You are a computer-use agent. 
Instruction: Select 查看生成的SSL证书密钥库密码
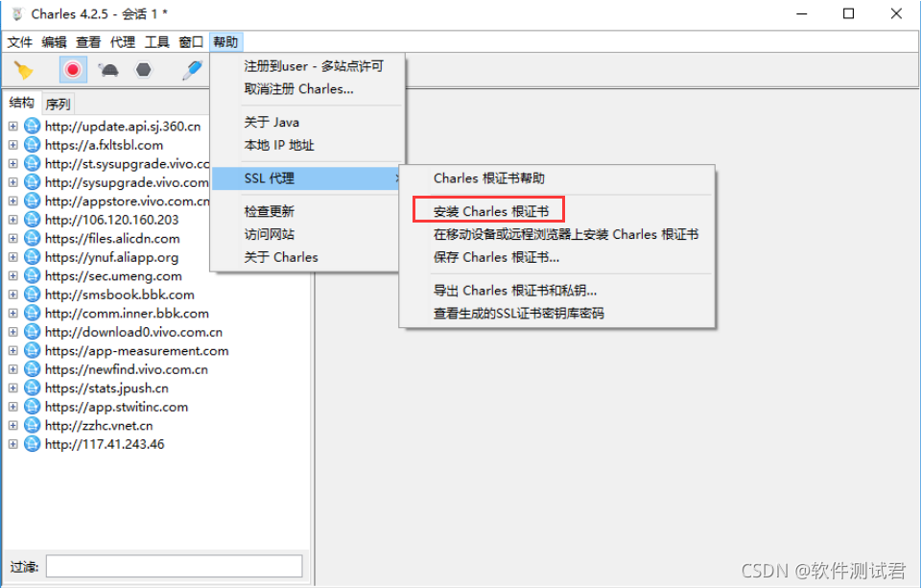[518, 313]
